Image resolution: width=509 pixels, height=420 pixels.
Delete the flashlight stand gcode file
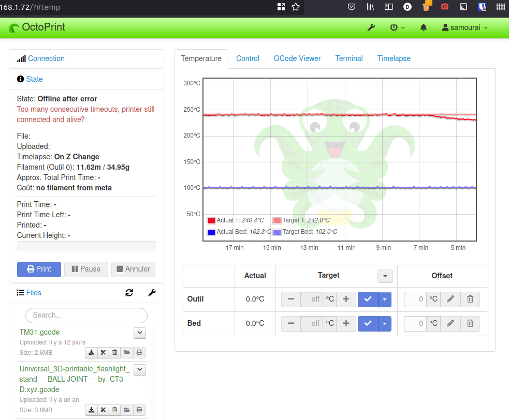tap(115, 410)
